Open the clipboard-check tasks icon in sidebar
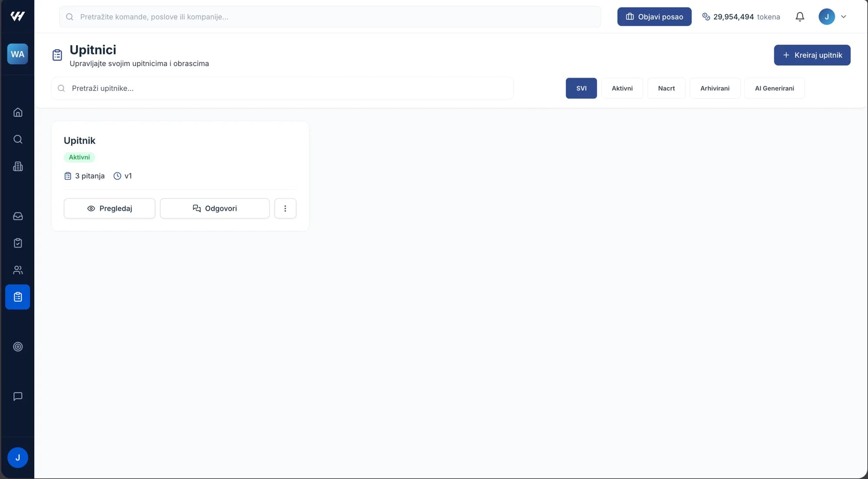The width and height of the screenshot is (868, 479). click(x=18, y=243)
